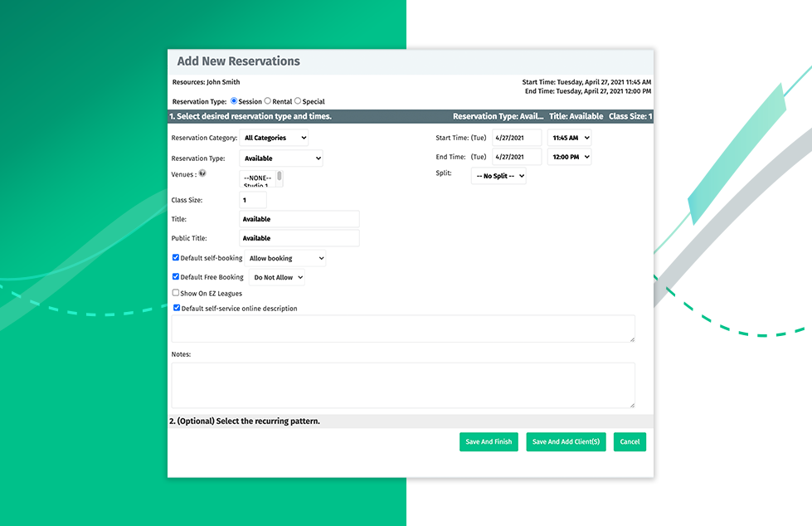This screenshot has height=526, width=812.
Task: Expand the No Split dropdown
Action: (498, 176)
